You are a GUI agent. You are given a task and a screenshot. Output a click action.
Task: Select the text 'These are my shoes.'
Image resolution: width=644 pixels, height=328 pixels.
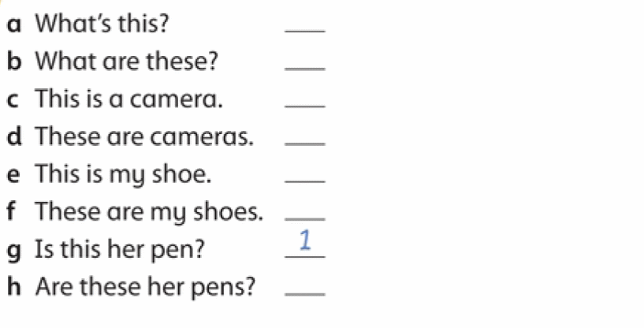[149, 213]
